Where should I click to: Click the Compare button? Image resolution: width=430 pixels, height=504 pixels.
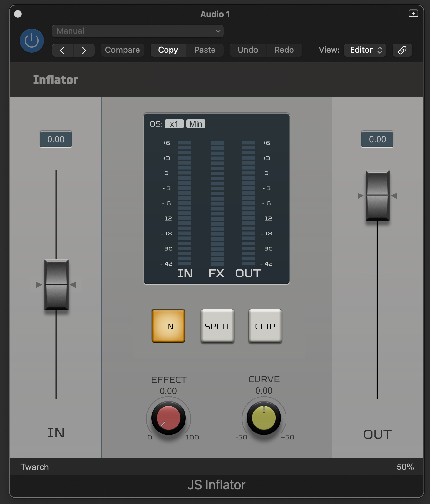(122, 50)
